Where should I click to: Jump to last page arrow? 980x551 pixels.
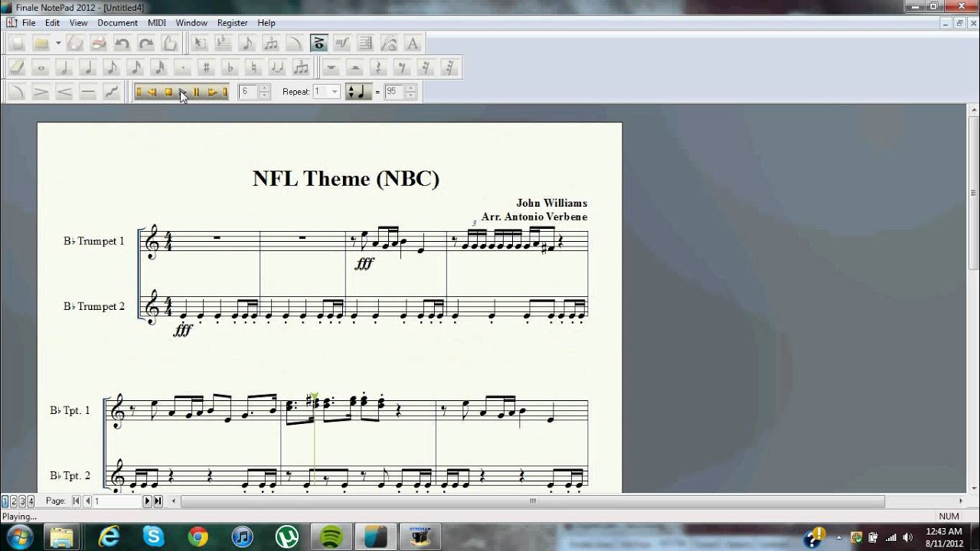click(x=158, y=501)
